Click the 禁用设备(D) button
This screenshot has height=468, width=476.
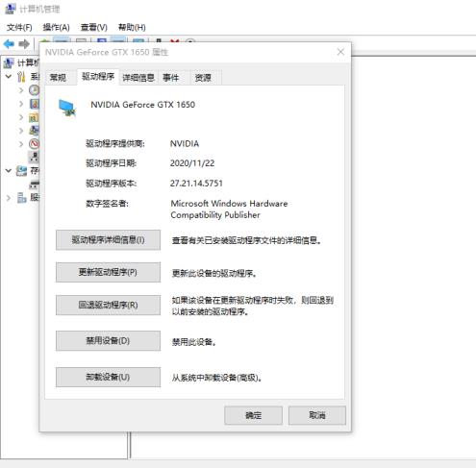point(108,341)
